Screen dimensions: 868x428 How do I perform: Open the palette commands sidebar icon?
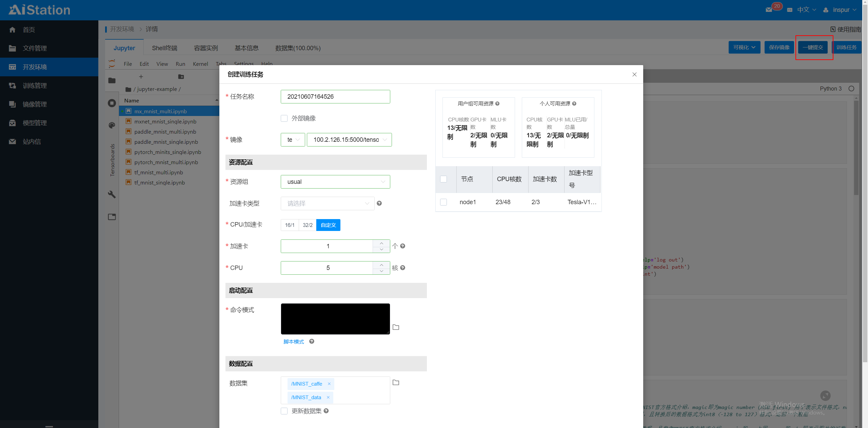click(112, 125)
